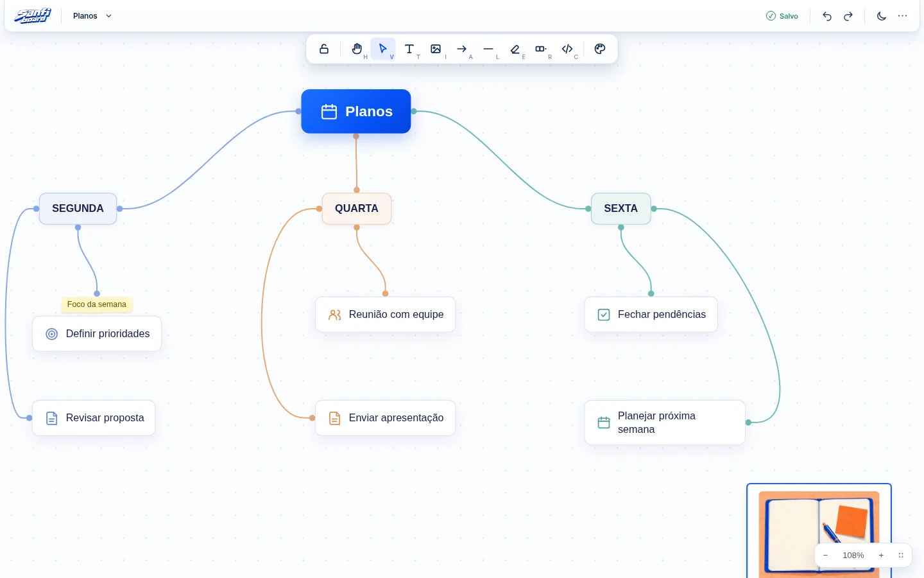Viewport: 924px width, 578px height.
Task: Click the fit-to-screen icon
Action: pyautogui.click(x=901, y=556)
